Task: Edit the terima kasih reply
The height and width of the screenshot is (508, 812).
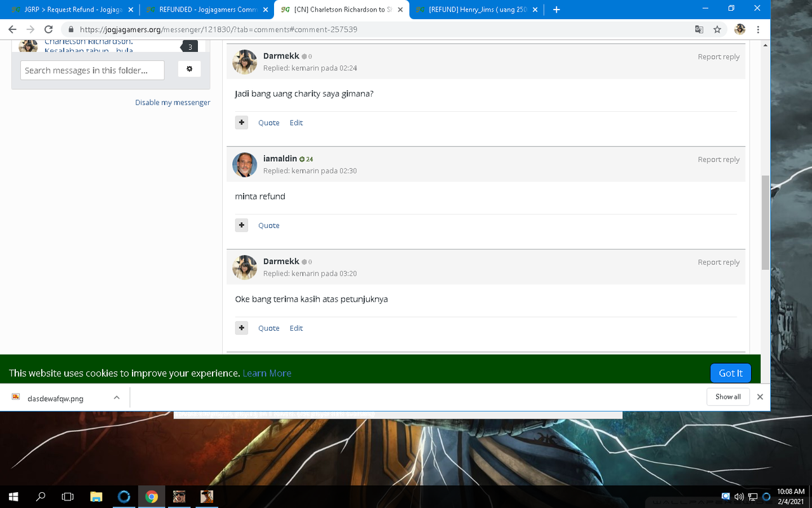Action: coord(296,328)
